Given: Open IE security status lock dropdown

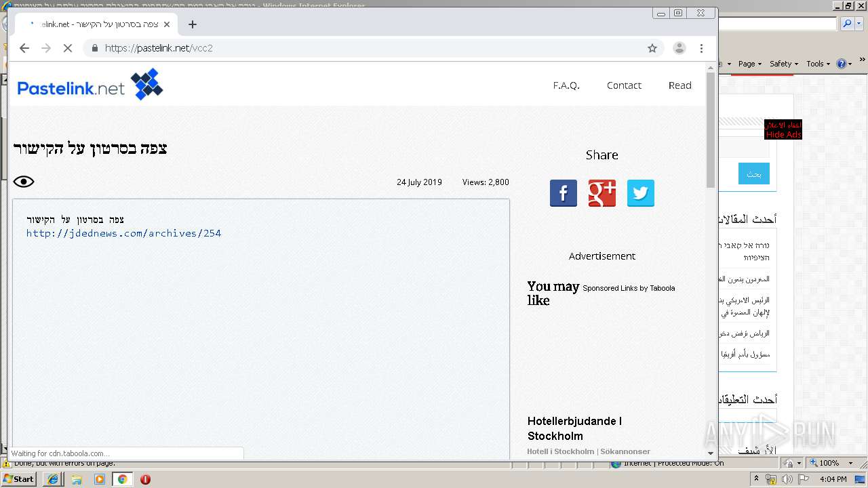Looking at the screenshot, I should click(x=793, y=463).
